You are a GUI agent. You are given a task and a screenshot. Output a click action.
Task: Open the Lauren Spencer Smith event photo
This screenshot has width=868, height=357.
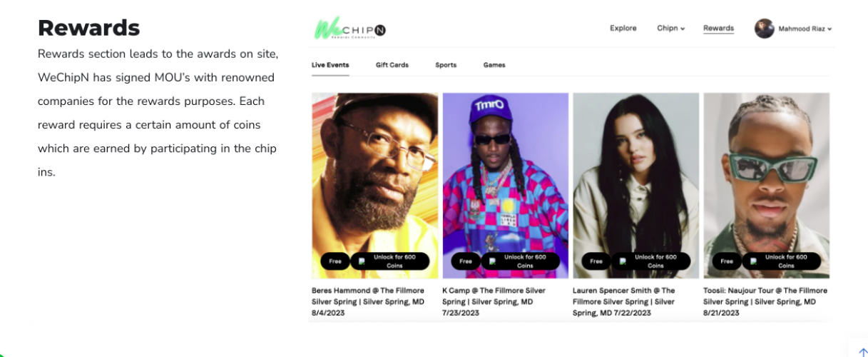[x=636, y=186]
